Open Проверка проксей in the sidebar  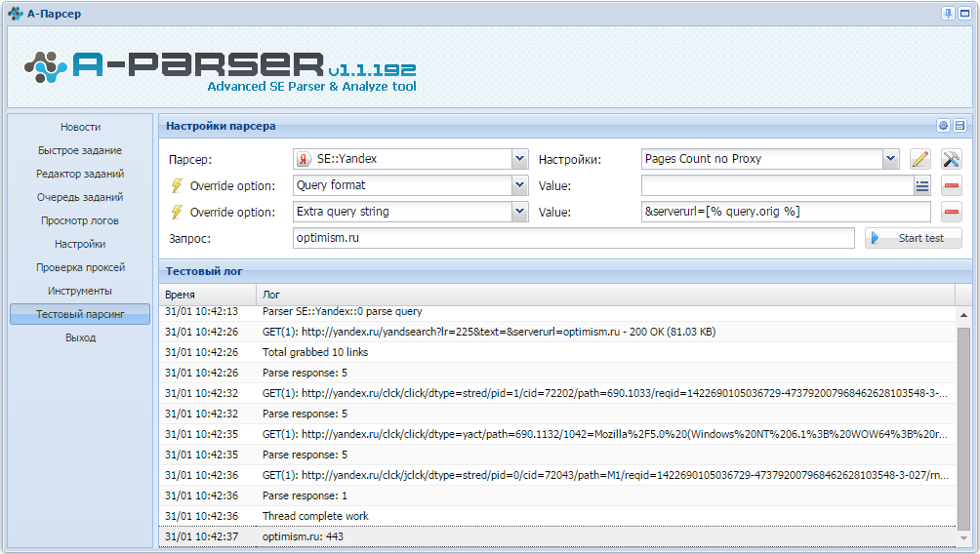(80, 267)
